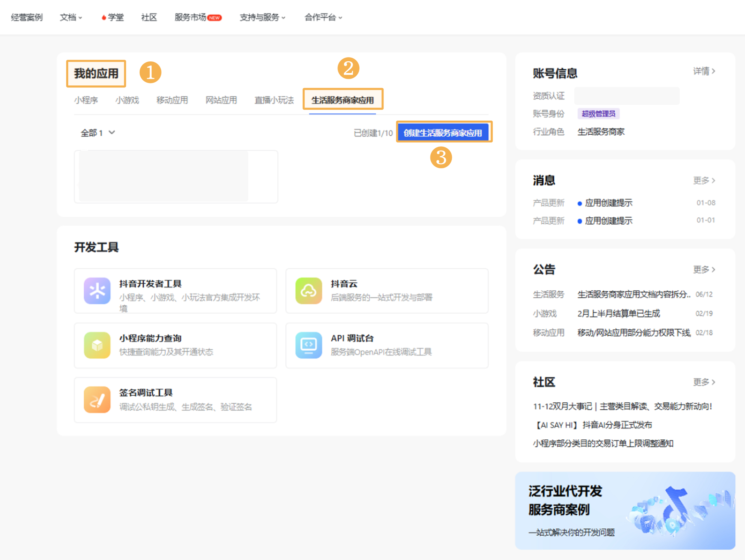Image resolution: width=745 pixels, height=560 pixels.
Task: Open the 签名调试工具 title link
Action: point(146,392)
